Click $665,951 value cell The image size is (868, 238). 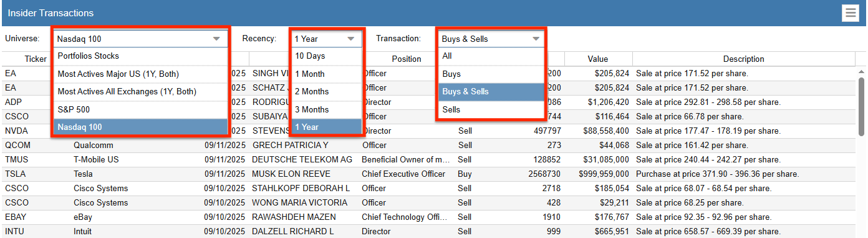(x=612, y=231)
